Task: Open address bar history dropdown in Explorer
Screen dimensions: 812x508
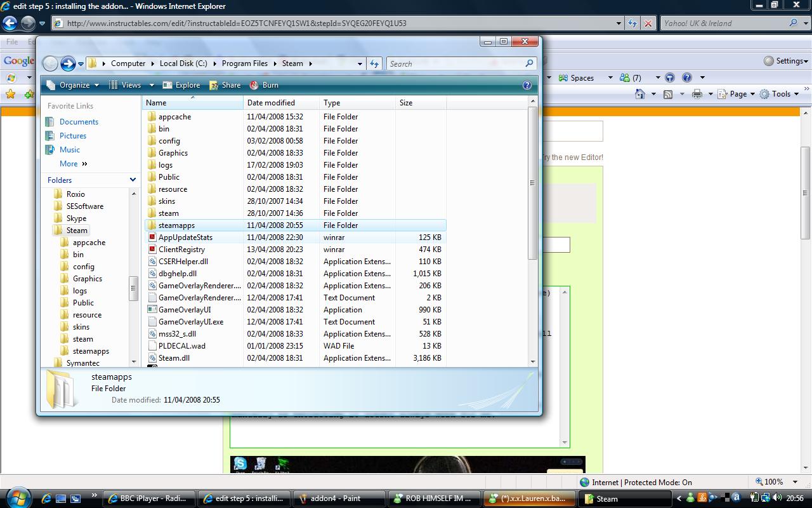Action: tap(360, 63)
